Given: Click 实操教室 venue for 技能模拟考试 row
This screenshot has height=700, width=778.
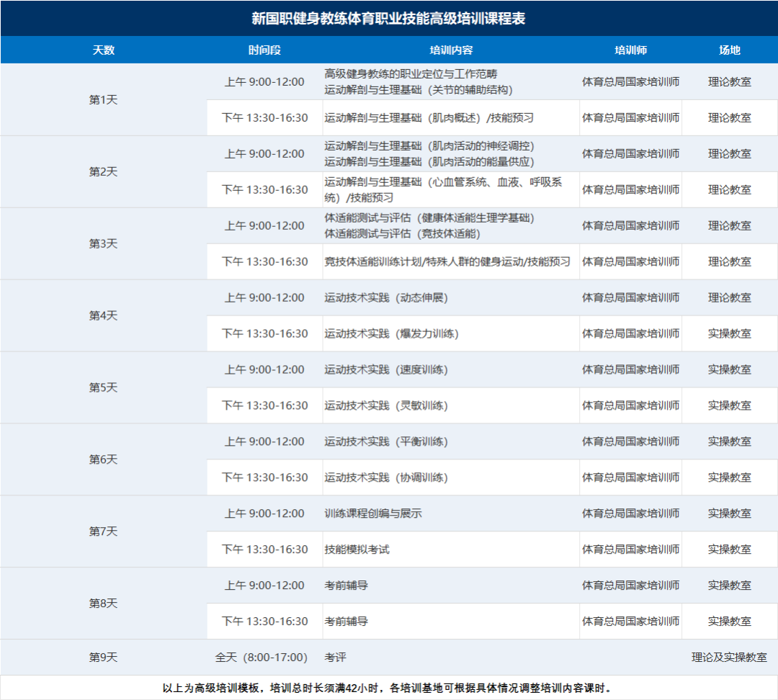Looking at the screenshot, I should click(729, 549).
